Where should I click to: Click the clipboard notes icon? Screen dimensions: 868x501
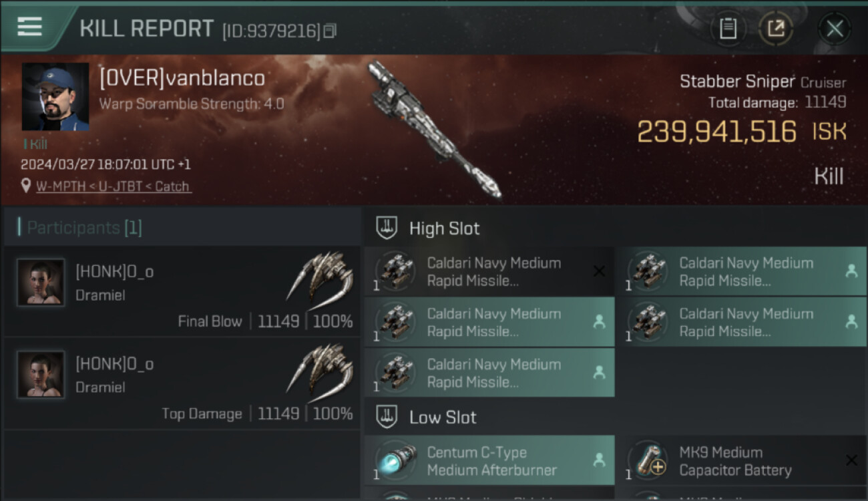pos(728,29)
